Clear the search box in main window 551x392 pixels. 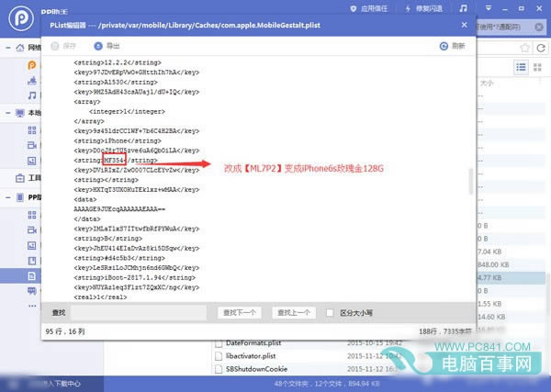point(539,27)
